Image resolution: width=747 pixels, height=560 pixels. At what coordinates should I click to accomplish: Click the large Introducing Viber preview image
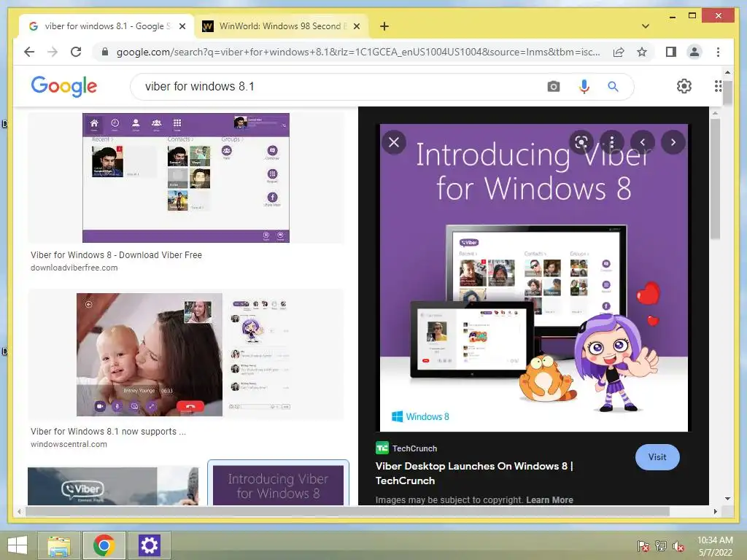[x=533, y=278]
